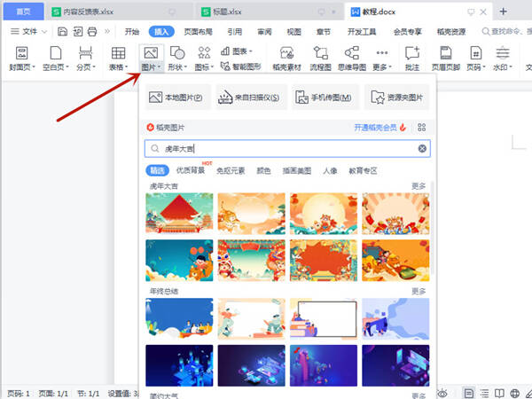Expand the 分页 dropdown arrow
Image resolution: width=532 pixels, height=399 pixels.
94,67
